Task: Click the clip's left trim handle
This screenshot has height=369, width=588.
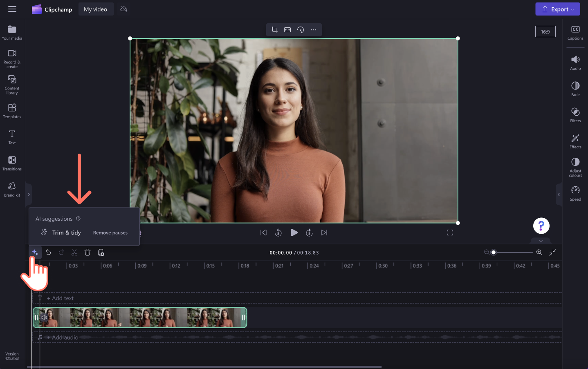Action: (x=36, y=318)
